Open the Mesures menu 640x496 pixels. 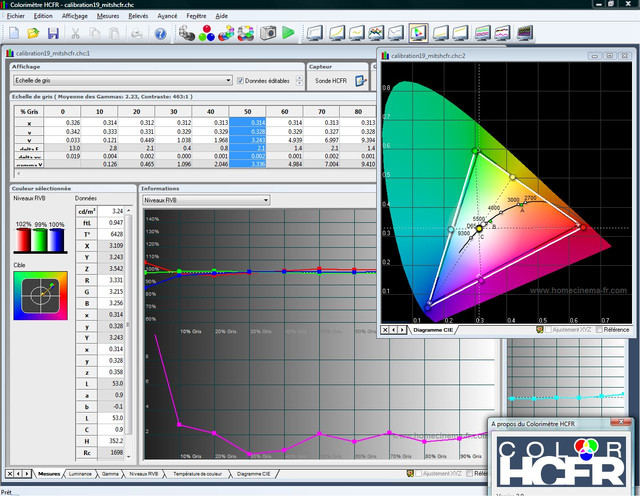point(108,17)
